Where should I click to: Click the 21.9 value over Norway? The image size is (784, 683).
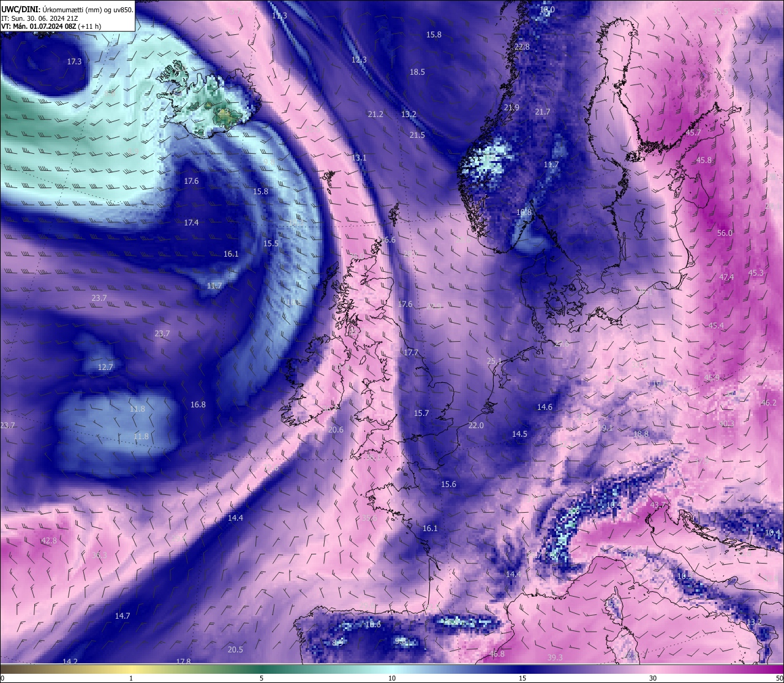coord(511,108)
